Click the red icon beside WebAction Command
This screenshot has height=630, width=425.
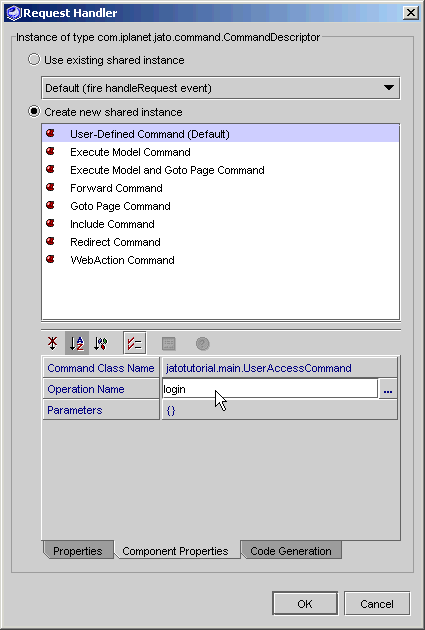click(50, 260)
